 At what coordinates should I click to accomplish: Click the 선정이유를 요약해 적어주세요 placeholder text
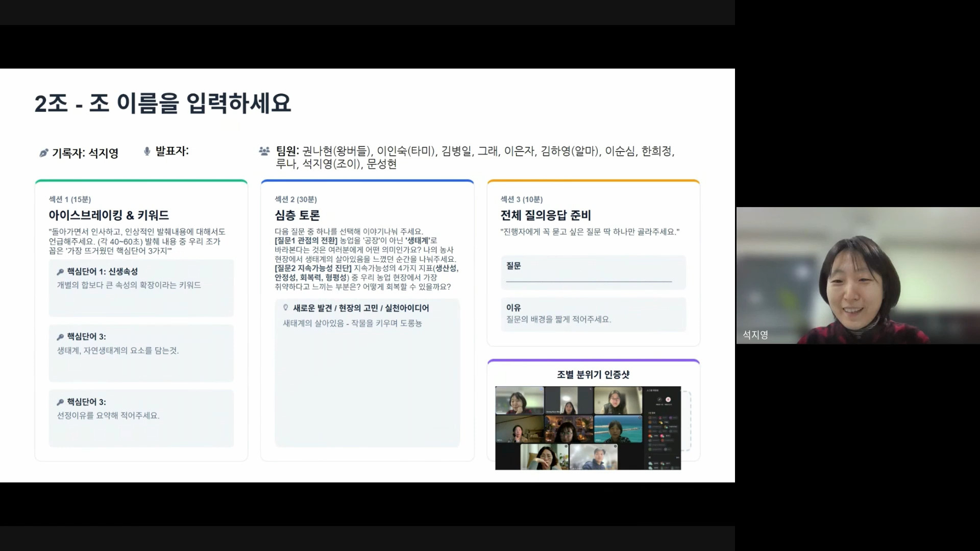click(x=108, y=416)
